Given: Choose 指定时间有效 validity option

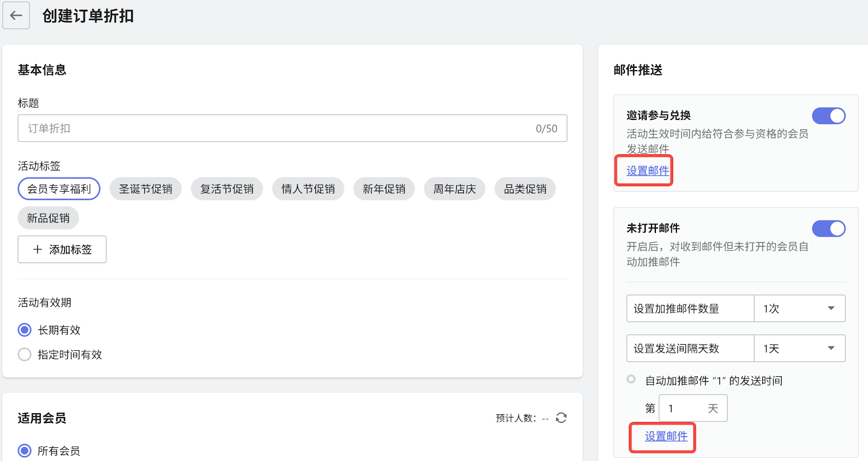Looking at the screenshot, I should click(25, 355).
